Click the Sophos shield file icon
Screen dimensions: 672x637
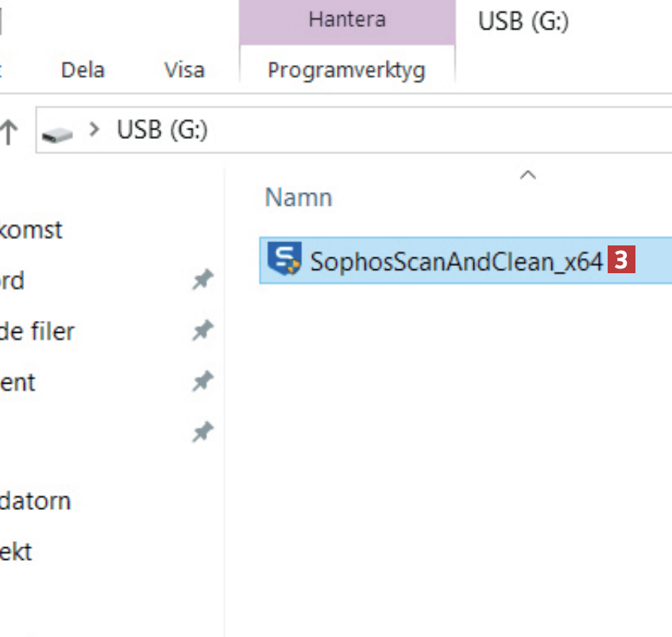pyautogui.click(x=284, y=260)
